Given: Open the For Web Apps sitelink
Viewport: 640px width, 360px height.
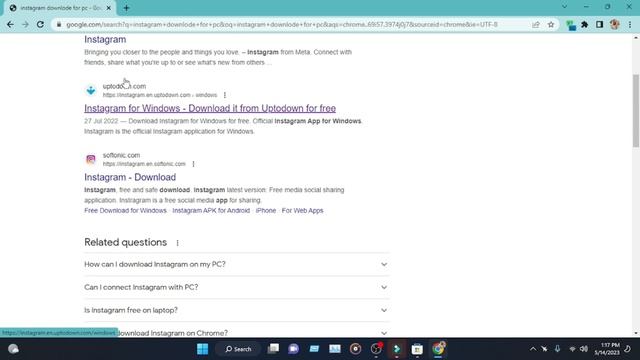Looking at the screenshot, I should click(302, 211).
